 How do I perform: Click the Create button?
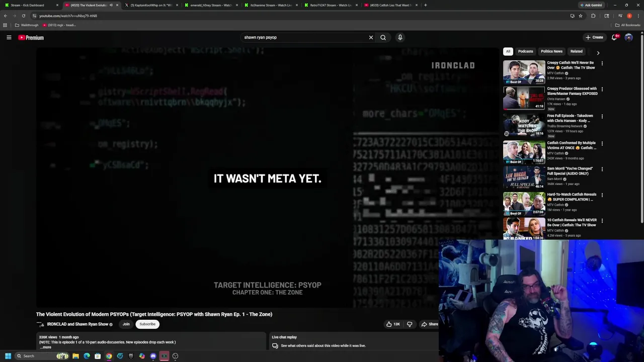(x=594, y=37)
